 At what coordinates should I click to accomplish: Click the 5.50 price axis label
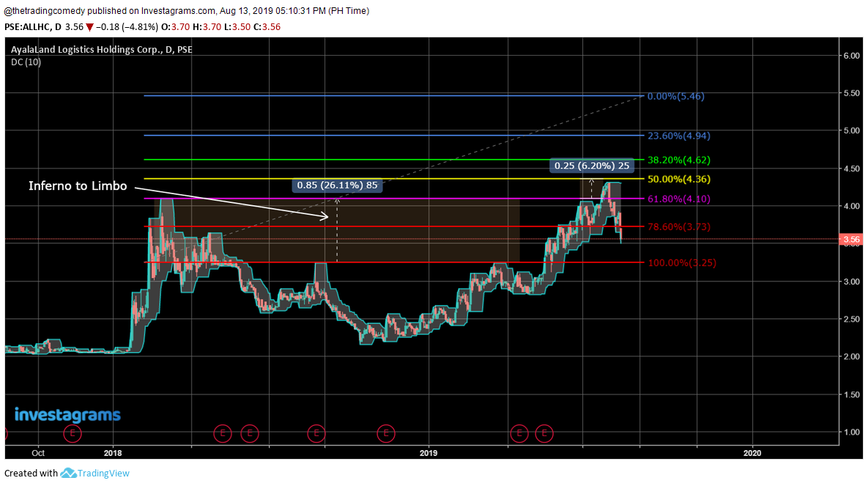[852, 93]
